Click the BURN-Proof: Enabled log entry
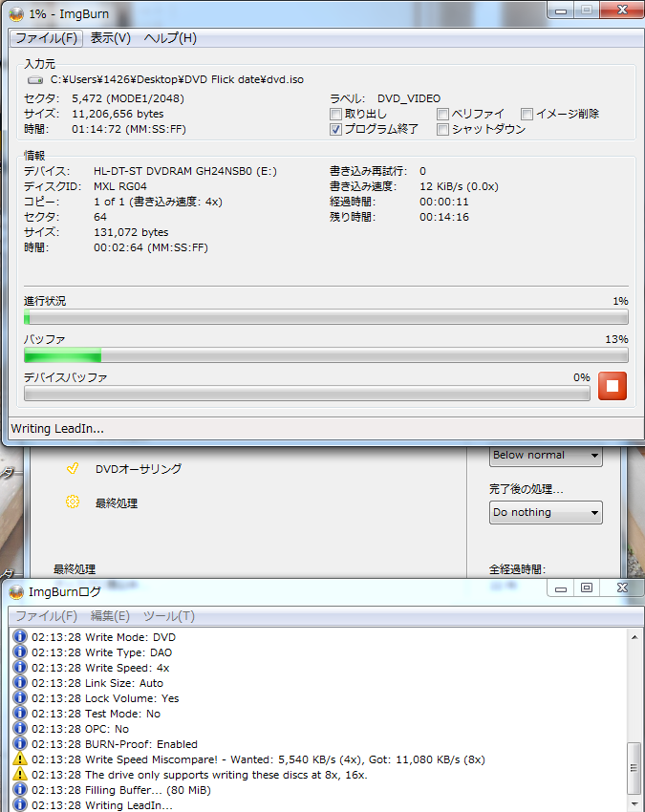The image size is (645, 812). tap(115, 744)
